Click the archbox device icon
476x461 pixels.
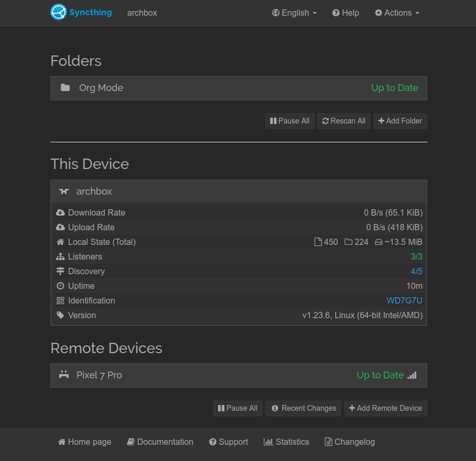[x=64, y=192]
